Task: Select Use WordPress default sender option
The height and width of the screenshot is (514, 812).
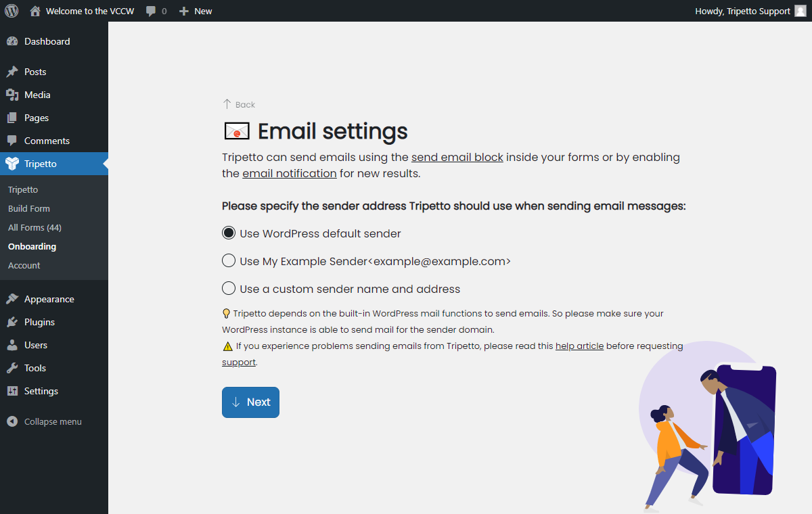Action: pos(311,233)
